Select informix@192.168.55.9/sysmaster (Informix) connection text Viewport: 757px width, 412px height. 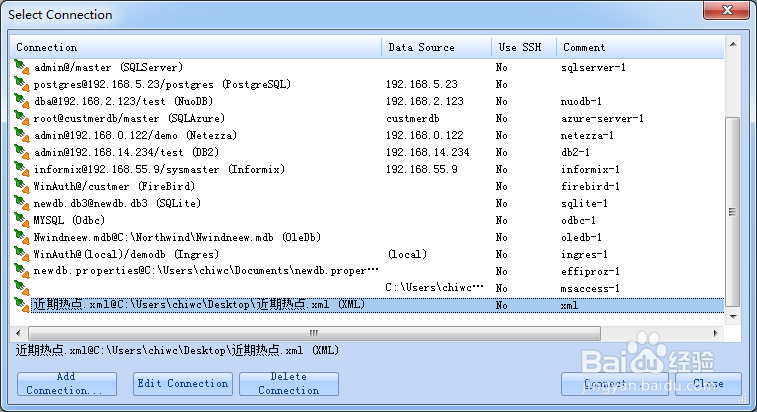click(x=159, y=169)
